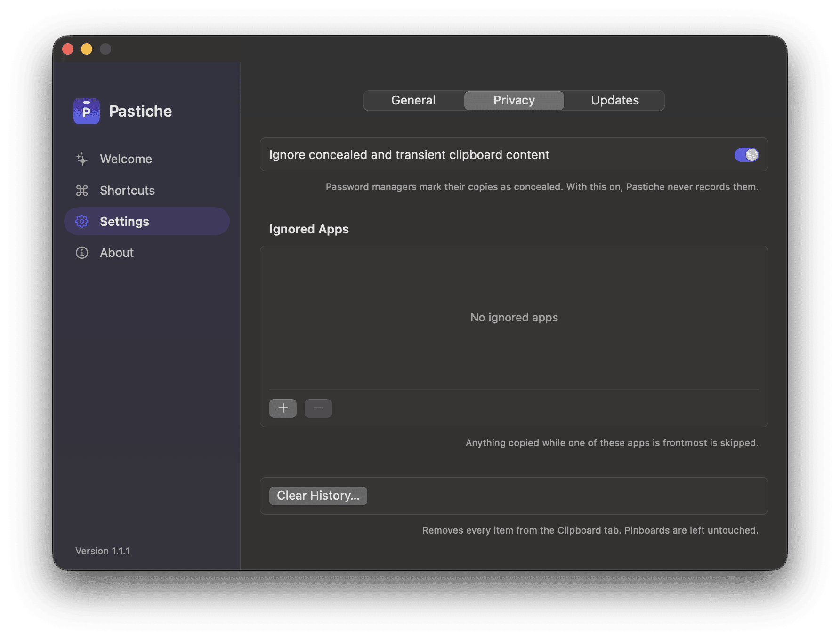
Task: Click the No ignored apps placeholder
Action: pos(514,318)
